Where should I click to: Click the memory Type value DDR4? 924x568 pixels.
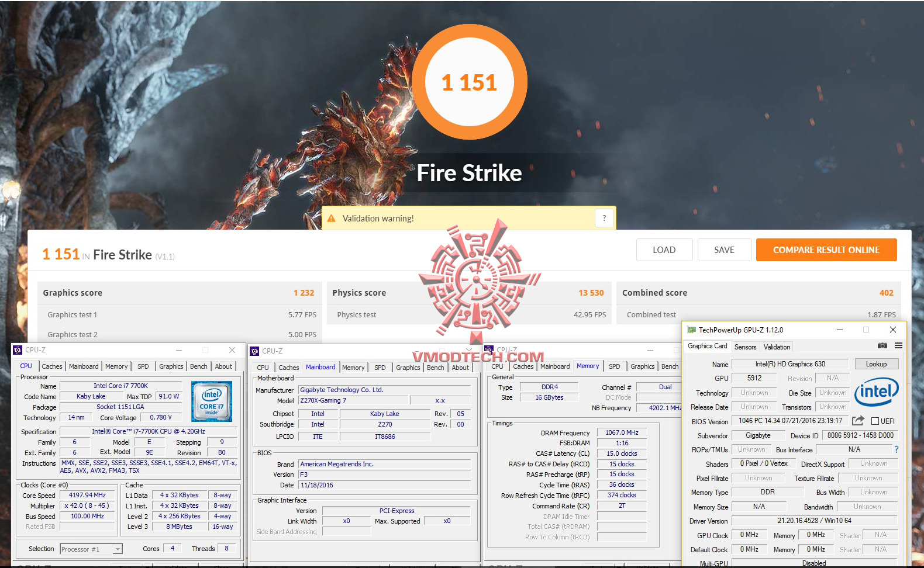549,387
